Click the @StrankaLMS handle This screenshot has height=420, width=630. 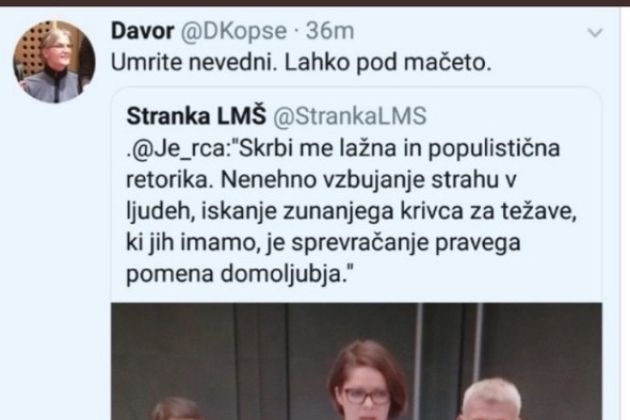point(350,116)
